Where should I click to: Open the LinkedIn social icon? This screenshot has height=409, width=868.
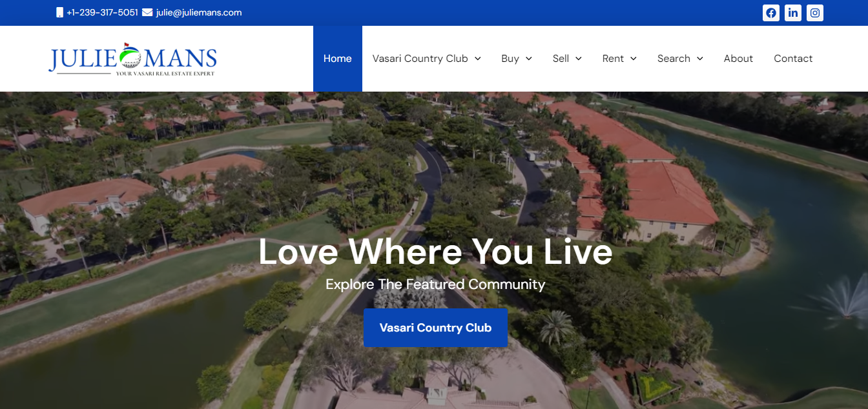click(793, 13)
